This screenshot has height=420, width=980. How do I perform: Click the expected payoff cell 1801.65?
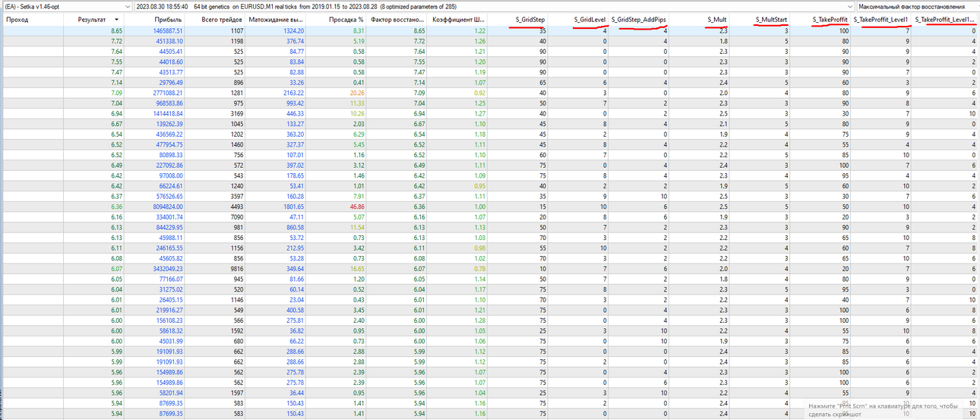[x=292, y=205]
